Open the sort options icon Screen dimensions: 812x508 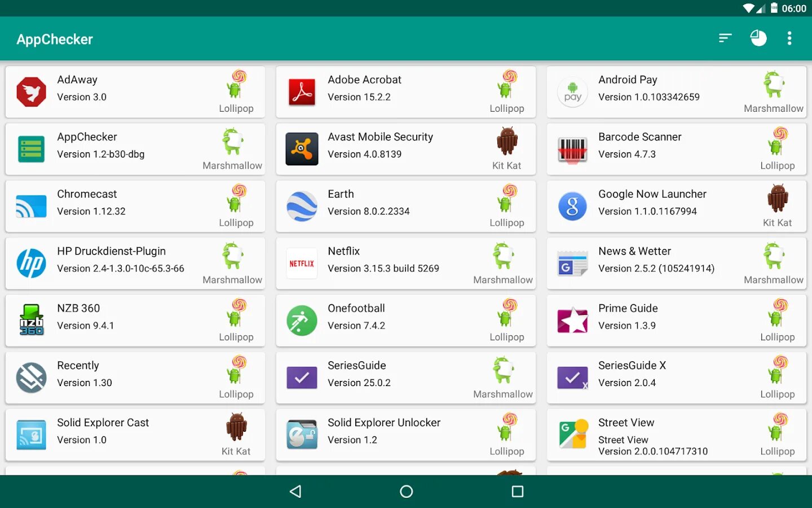tap(725, 38)
